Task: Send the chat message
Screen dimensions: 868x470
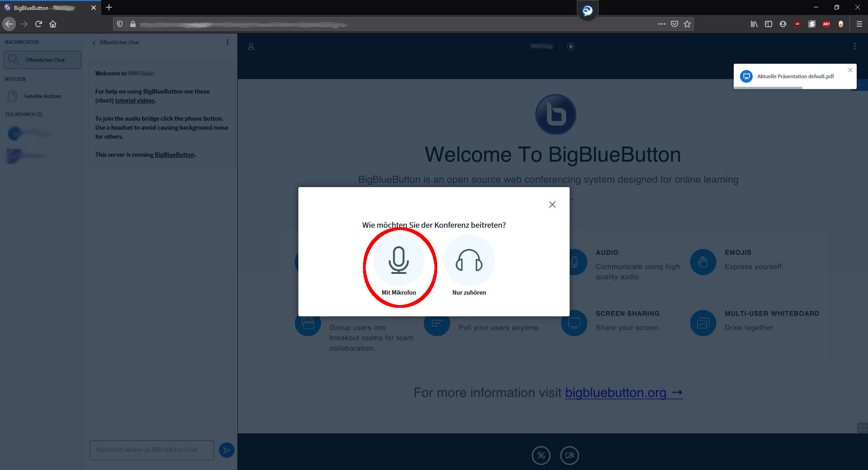Action: (226, 450)
